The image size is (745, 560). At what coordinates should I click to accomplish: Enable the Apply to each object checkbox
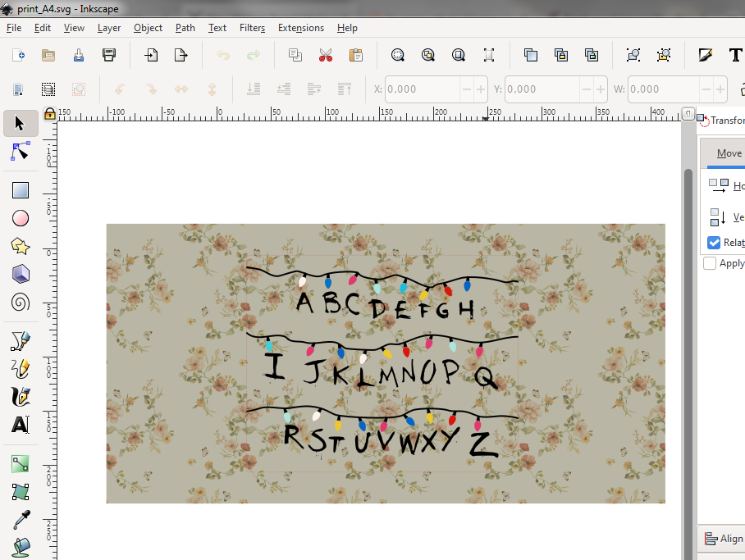[x=710, y=263]
